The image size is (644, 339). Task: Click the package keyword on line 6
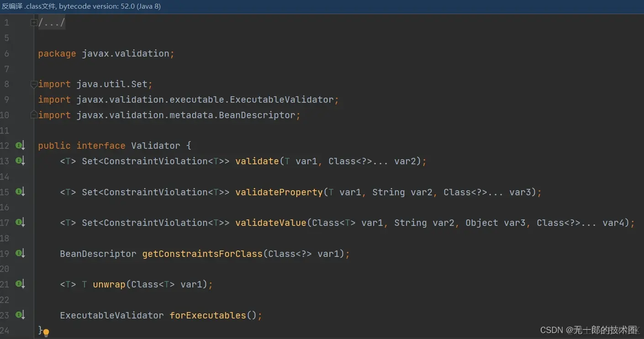57,53
